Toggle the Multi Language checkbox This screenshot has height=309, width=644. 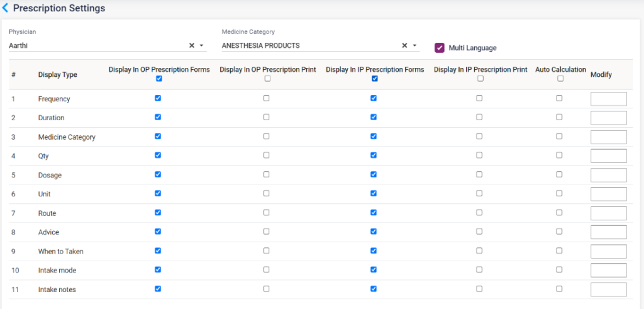coord(440,48)
